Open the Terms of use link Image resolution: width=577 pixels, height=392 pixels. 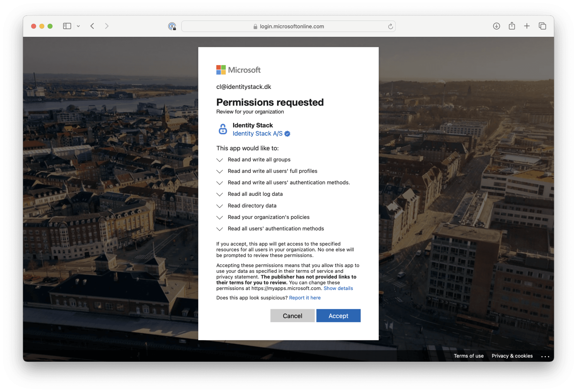click(x=469, y=356)
